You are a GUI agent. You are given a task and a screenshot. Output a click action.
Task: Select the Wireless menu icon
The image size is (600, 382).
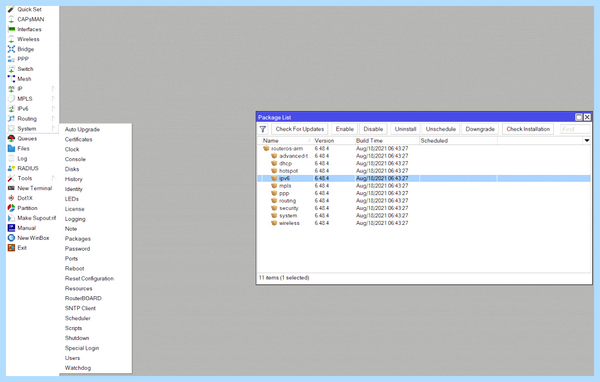(x=11, y=39)
